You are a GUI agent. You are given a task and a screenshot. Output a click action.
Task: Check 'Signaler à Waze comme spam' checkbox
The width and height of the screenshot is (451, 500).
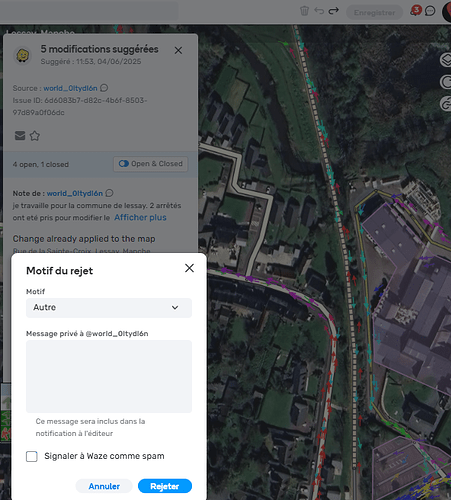[32, 456]
